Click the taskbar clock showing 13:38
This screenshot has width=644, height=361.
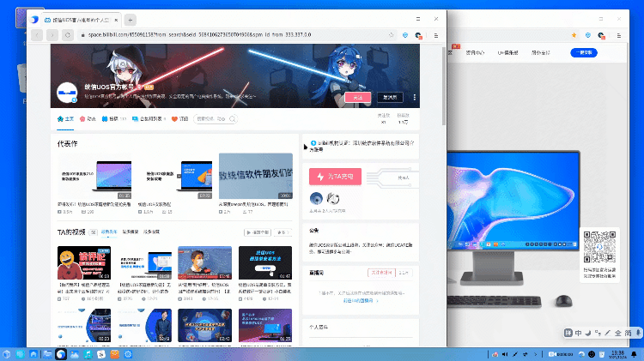(x=618, y=354)
